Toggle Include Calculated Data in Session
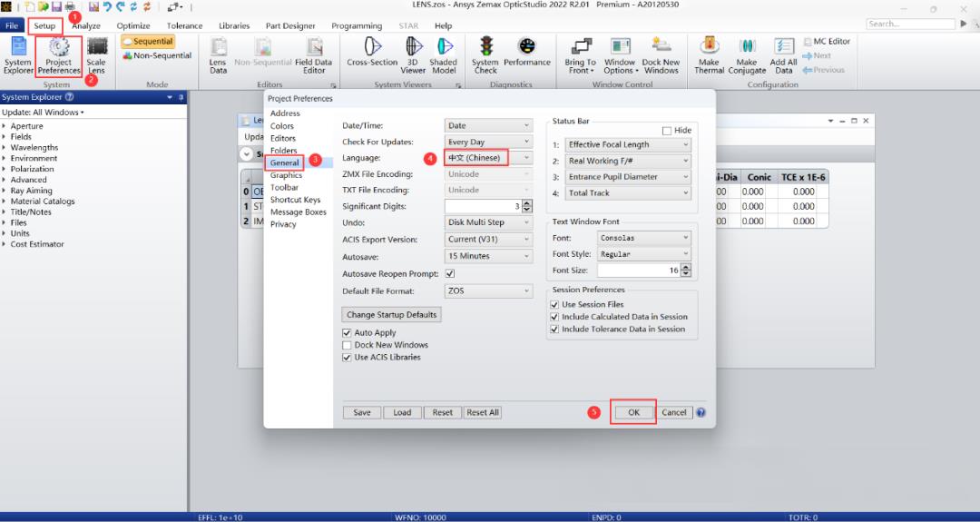 [x=554, y=317]
